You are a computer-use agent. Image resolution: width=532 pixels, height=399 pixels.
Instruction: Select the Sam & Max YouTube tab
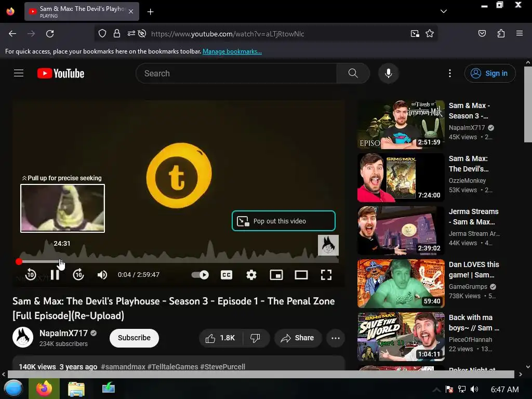coord(82,11)
